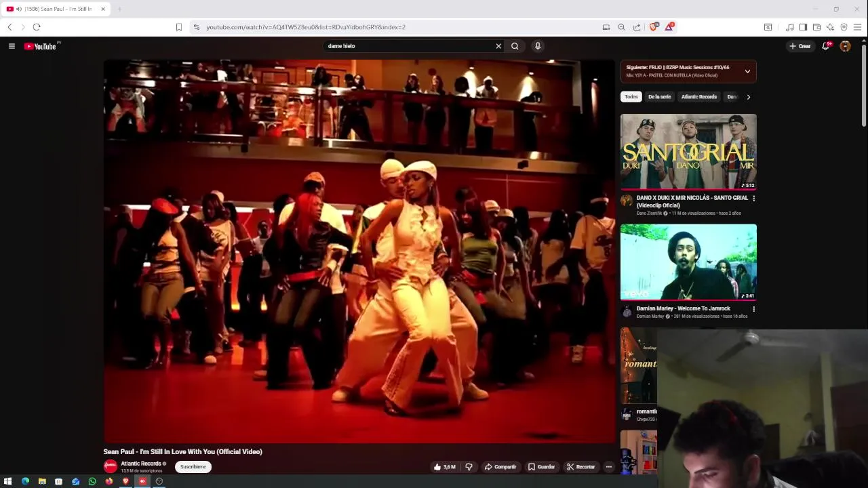Click the browser URL address field
This screenshot has height=488, width=868.
click(400, 27)
